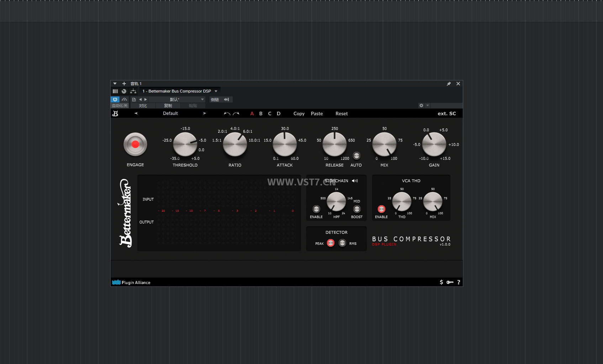Screen dimensions: 603x364
Task: Open the preset file page icon
Action: (x=134, y=100)
